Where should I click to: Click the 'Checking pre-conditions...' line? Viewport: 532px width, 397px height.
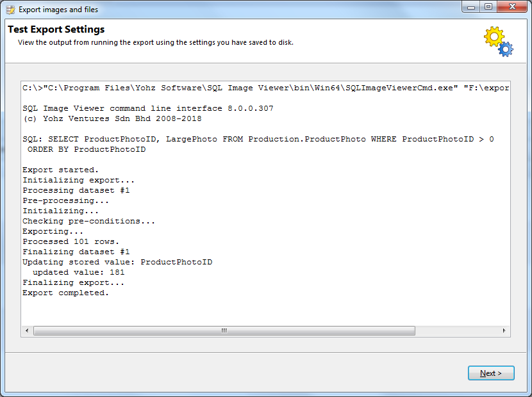pos(89,221)
